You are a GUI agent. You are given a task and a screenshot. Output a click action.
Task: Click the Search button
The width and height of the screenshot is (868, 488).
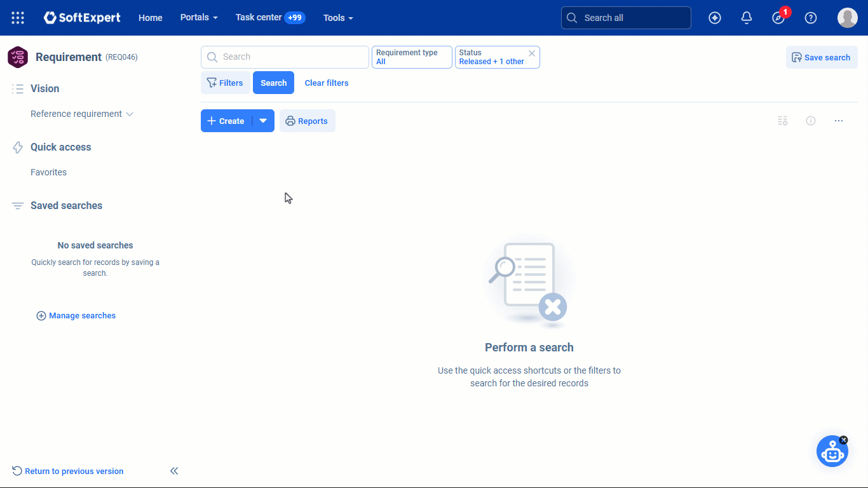[273, 83]
